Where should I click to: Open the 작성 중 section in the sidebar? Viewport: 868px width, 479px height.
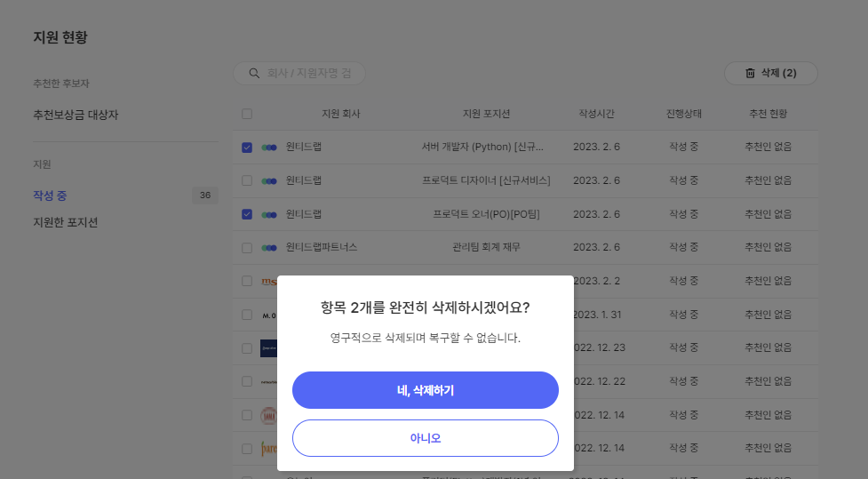(x=51, y=196)
